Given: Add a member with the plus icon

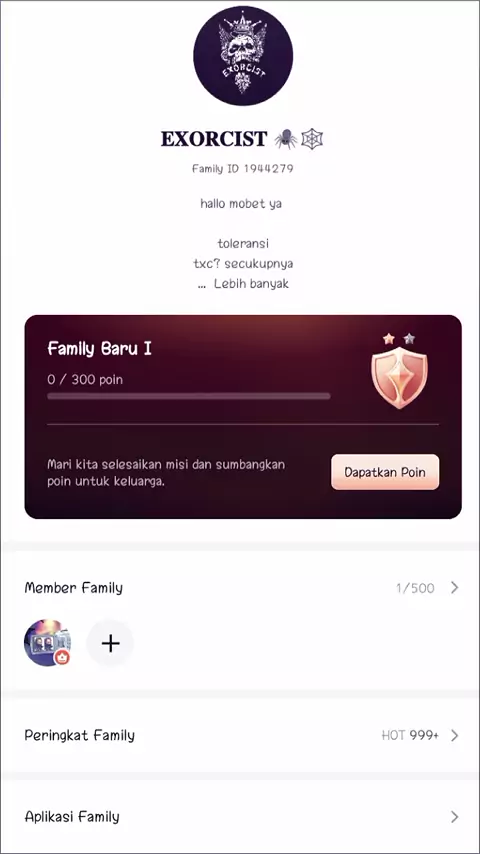Looking at the screenshot, I should (x=110, y=643).
